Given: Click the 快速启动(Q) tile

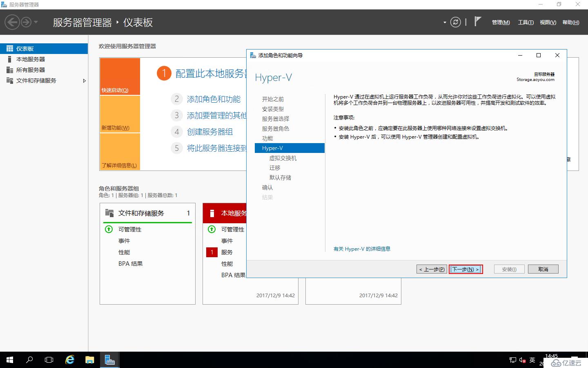Looking at the screenshot, I should tap(120, 76).
